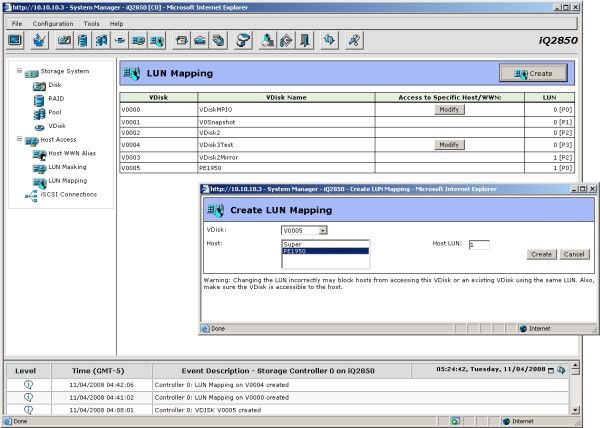Click Modify button for VDiskMPIO row
This screenshot has height=428, width=600.
coord(449,109)
